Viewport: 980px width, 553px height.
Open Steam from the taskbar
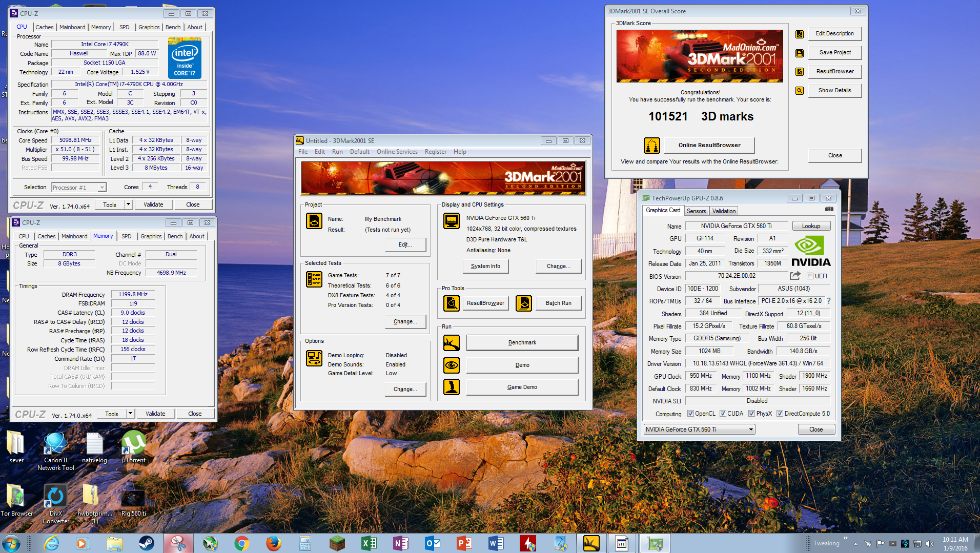click(146, 543)
